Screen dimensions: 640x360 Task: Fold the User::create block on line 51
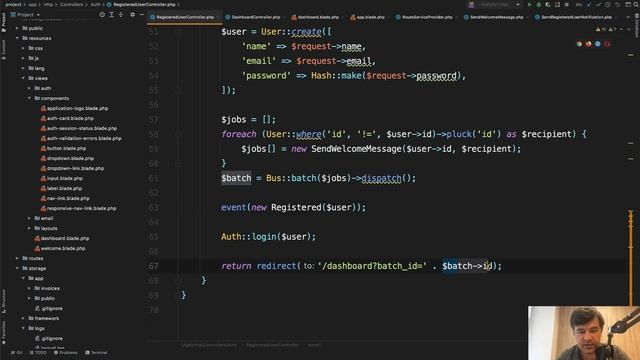click(178, 32)
